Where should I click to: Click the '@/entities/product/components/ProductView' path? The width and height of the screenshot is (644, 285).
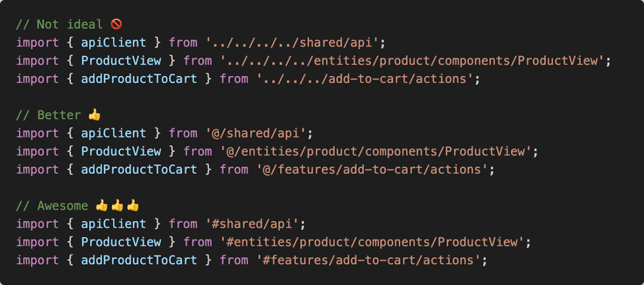tap(375, 151)
